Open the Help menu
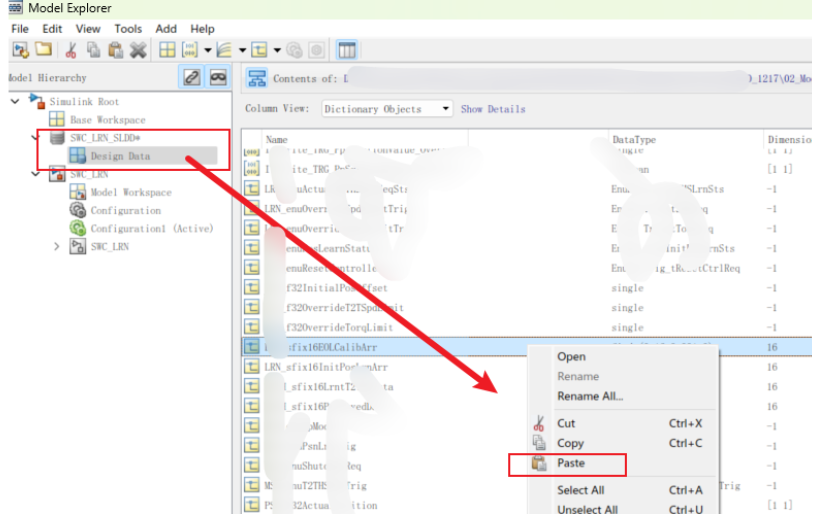This screenshot has width=814, height=514. click(202, 29)
